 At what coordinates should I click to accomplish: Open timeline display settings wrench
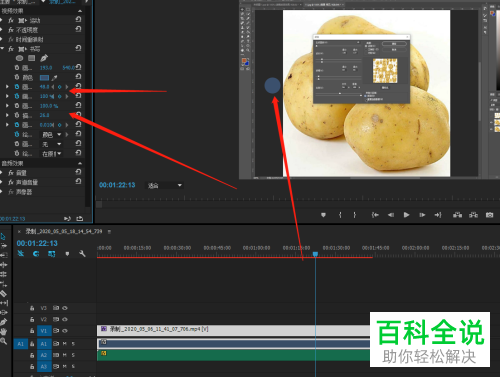pyautogui.click(x=82, y=254)
